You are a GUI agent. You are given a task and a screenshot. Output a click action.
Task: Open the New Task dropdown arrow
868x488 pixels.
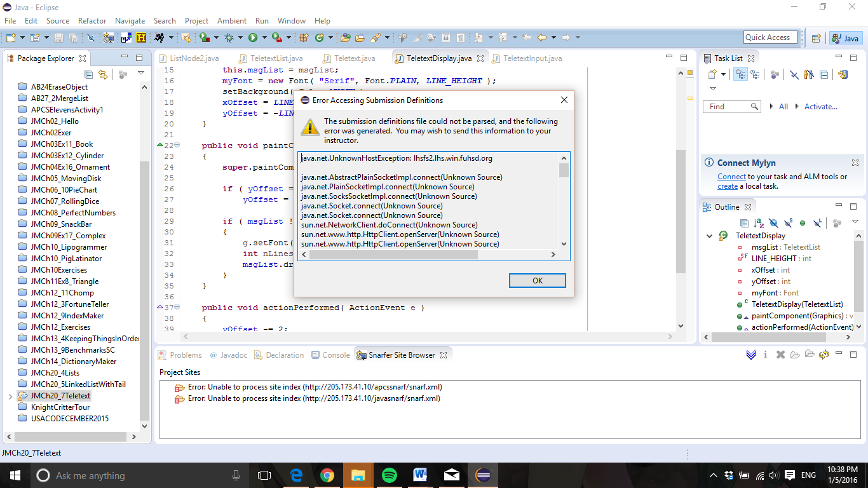(723, 74)
